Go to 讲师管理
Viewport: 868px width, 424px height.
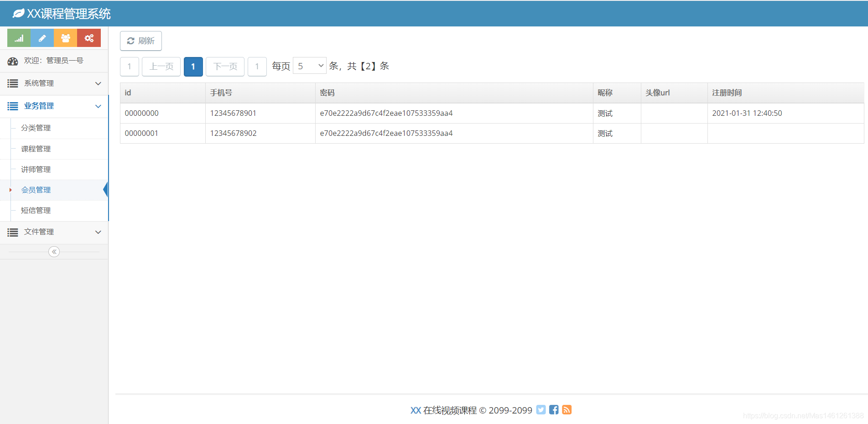[x=36, y=170]
